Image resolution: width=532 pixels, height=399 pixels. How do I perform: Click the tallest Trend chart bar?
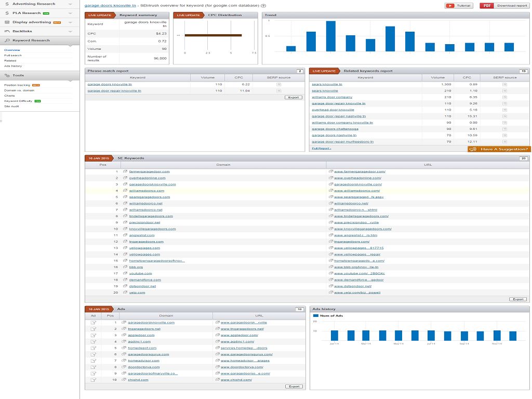coord(331,36)
